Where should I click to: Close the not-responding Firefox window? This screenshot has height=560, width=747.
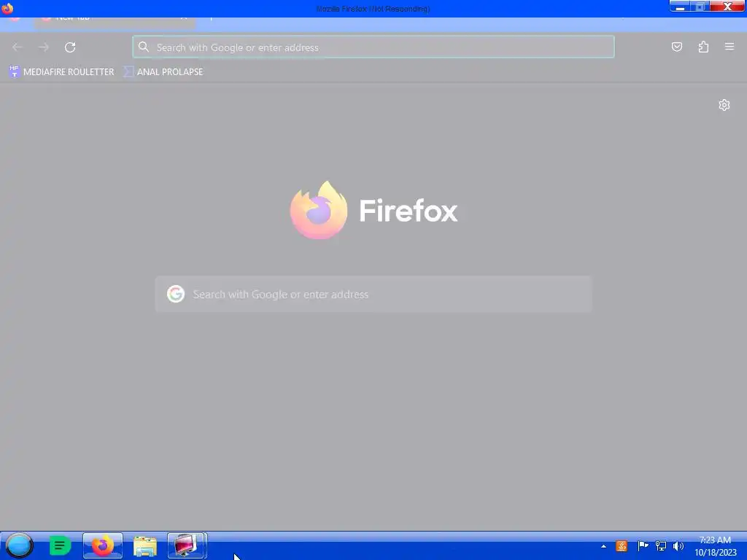coord(727,6)
